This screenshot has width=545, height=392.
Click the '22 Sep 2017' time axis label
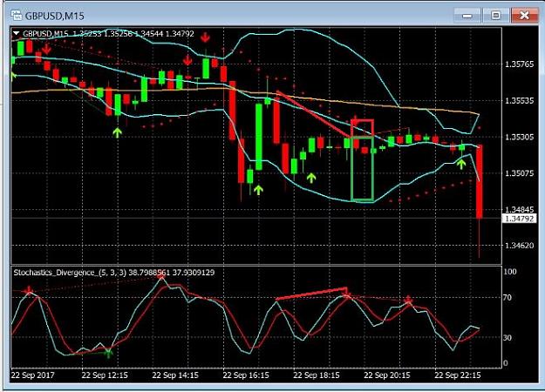pyautogui.click(x=32, y=375)
